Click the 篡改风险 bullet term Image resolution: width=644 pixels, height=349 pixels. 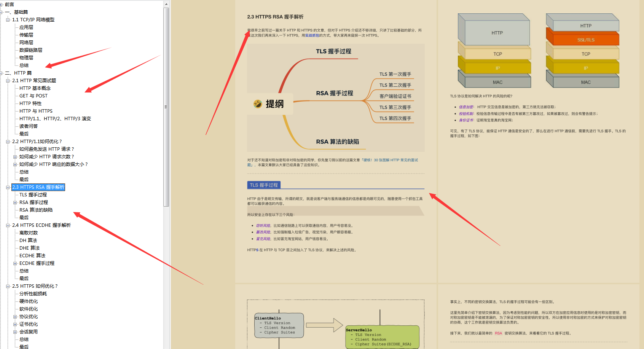point(263,232)
